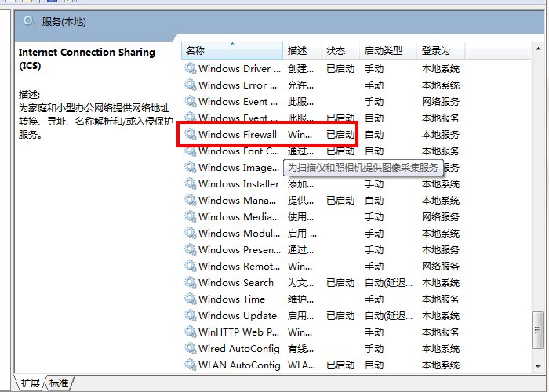Click the gear icon beside Windows Remot...
Image resolution: width=549 pixels, height=392 pixels.
point(190,266)
